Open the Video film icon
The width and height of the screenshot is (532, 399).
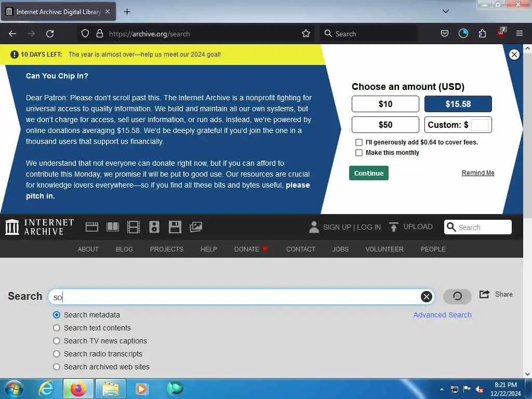tap(134, 227)
